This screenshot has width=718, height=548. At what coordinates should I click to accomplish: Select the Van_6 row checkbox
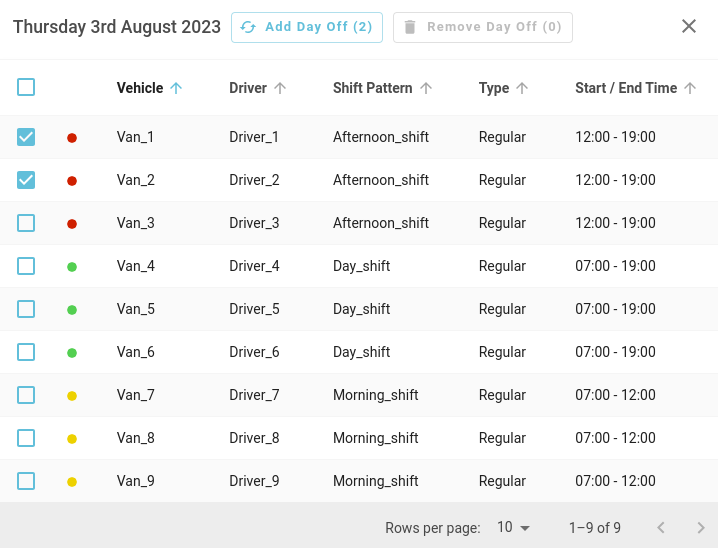click(x=26, y=352)
